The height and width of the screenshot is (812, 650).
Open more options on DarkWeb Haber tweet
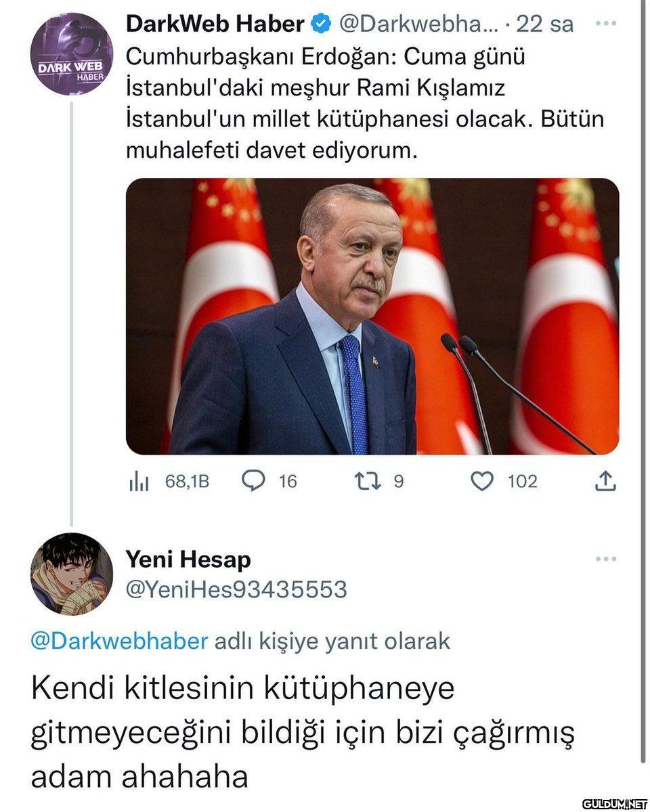605,23
